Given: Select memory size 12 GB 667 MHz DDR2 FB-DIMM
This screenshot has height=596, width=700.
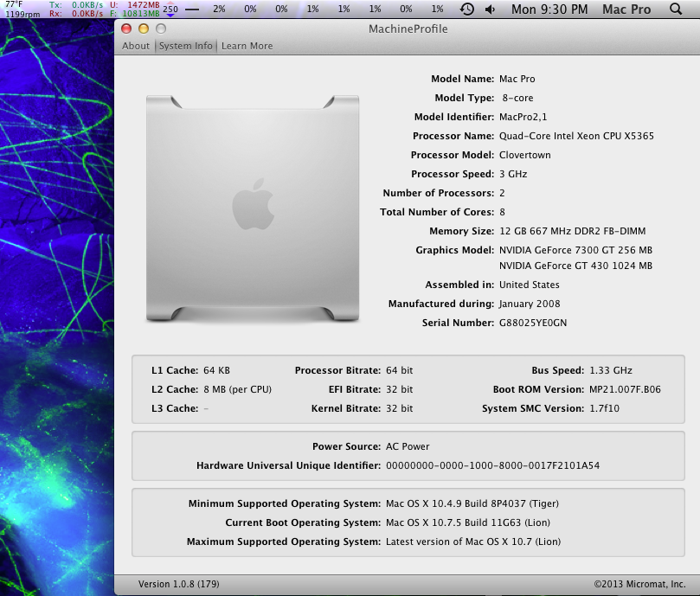Looking at the screenshot, I should [x=572, y=231].
